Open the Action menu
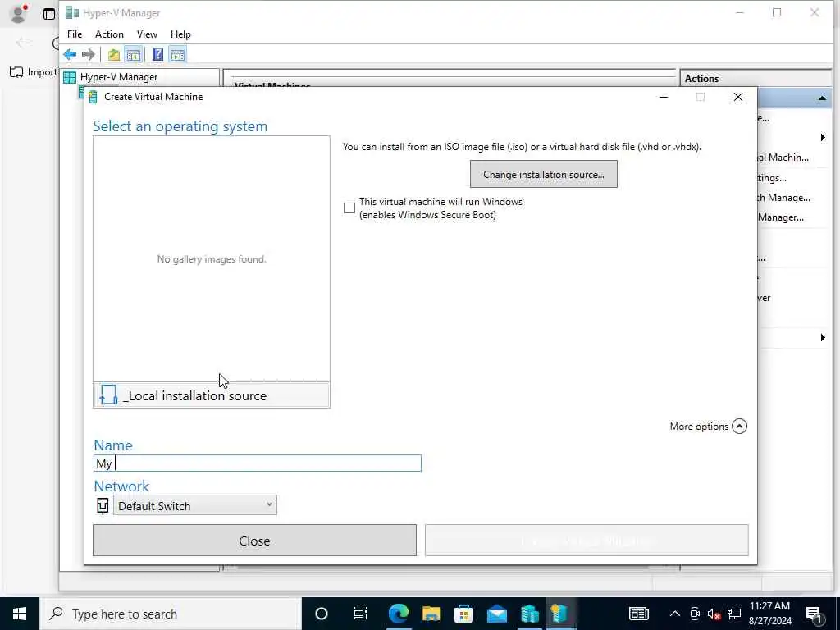The image size is (840, 630). pyautogui.click(x=109, y=34)
